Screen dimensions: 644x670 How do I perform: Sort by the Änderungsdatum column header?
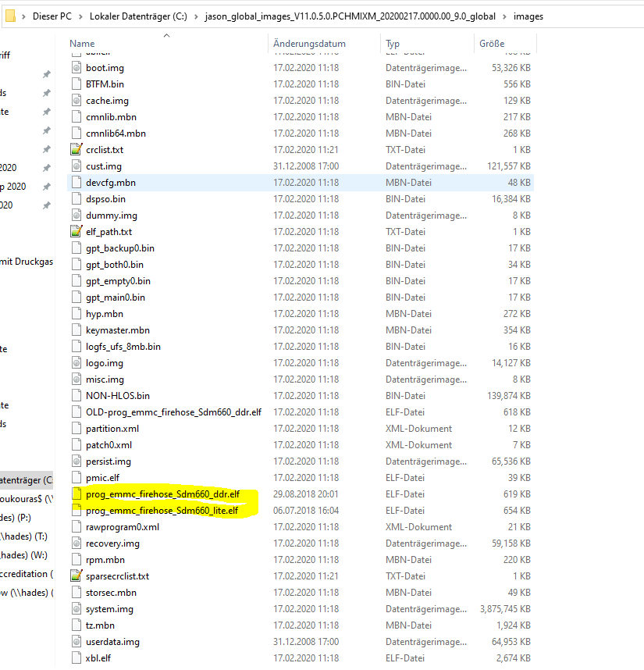[x=309, y=44]
